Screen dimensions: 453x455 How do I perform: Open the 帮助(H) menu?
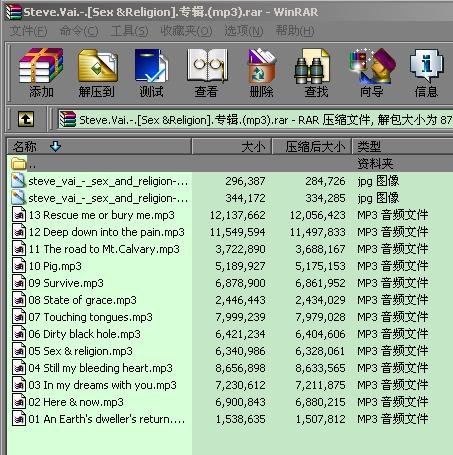pyautogui.click(x=294, y=31)
